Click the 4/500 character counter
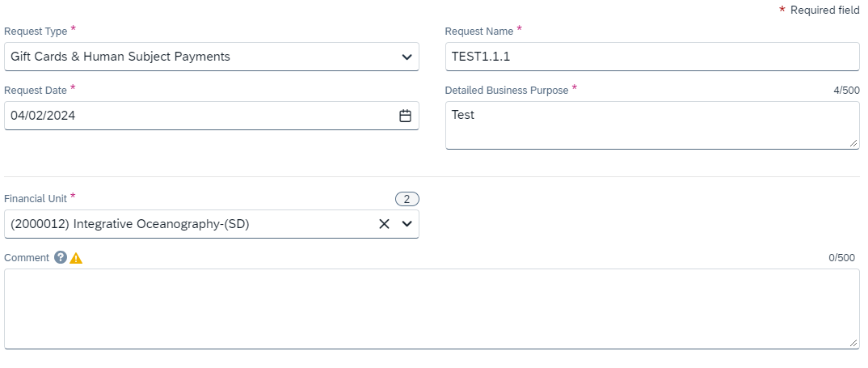Image resolution: width=868 pixels, height=368 pixels. 845,91
